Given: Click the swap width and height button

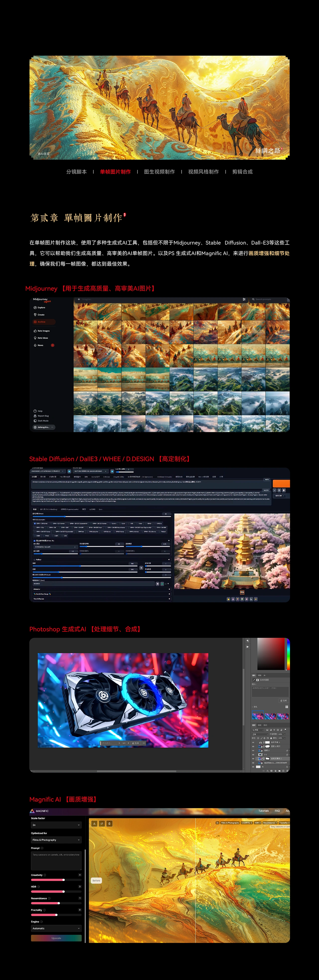Looking at the screenshot, I should [x=141, y=568].
